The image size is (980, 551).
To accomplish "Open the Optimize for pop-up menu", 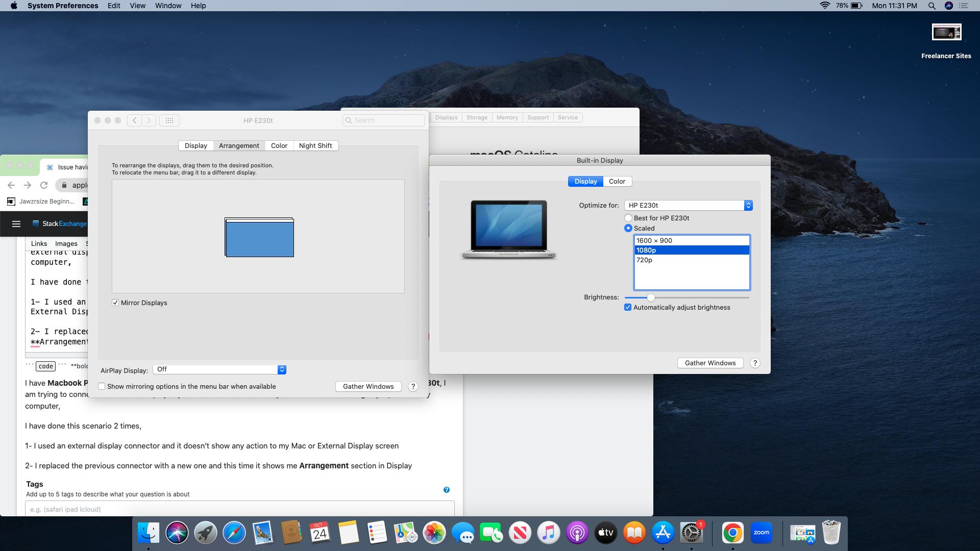I will 688,205.
